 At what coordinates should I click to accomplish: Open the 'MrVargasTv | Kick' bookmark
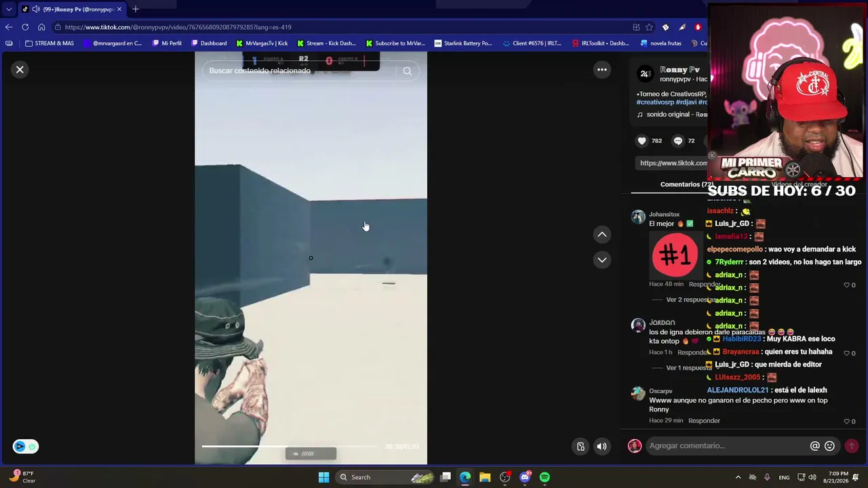tap(262, 43)
